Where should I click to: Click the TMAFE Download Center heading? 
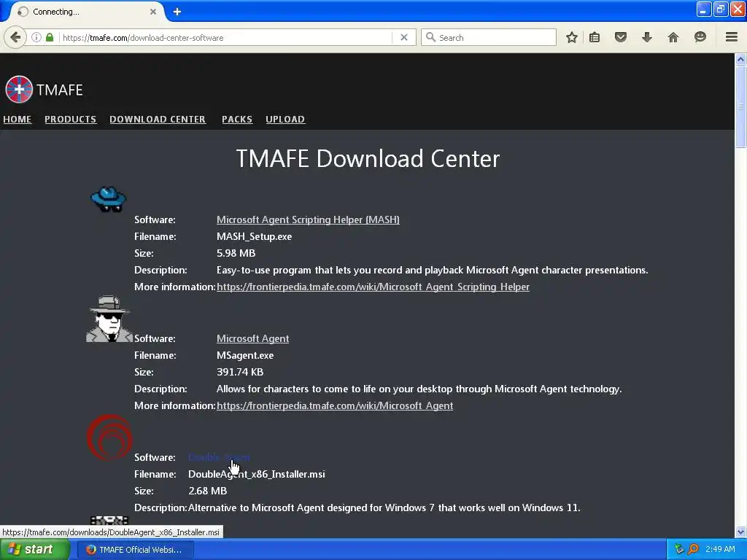coord(368,158)
